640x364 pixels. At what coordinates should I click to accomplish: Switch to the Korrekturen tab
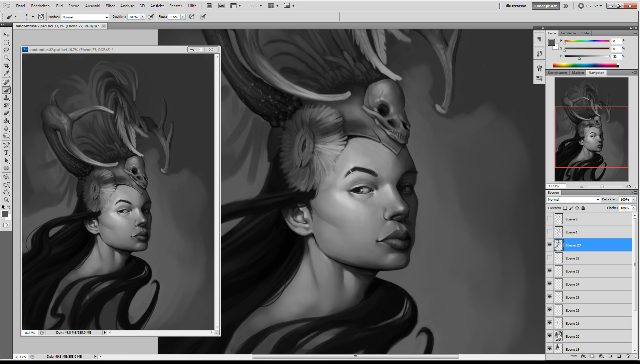557,72
